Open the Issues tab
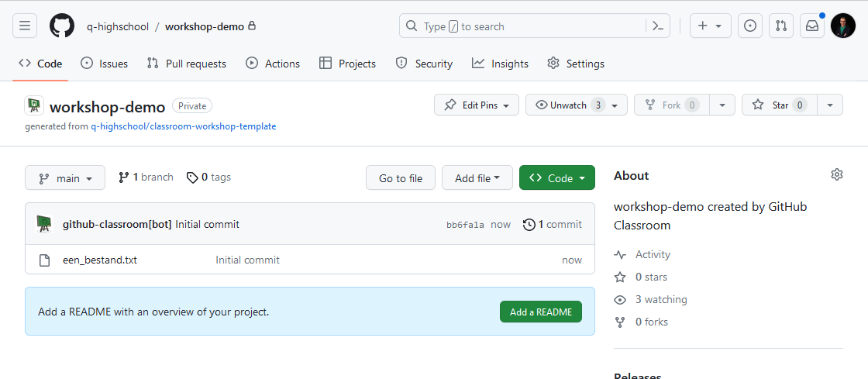 coord(104,64)
